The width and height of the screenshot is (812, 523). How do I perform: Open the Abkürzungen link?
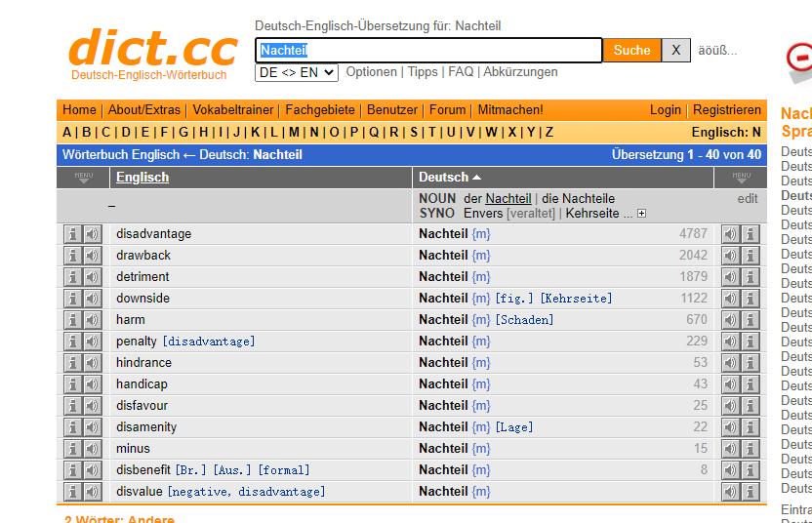pyautogui.click(x=520, y=72)
